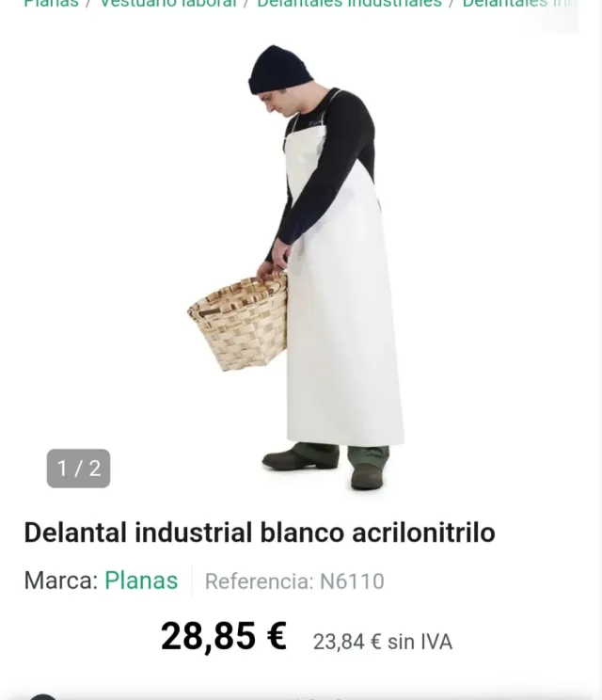Click the word acrilonitrilo in the title
602x700 pixels.
point(423,533)
